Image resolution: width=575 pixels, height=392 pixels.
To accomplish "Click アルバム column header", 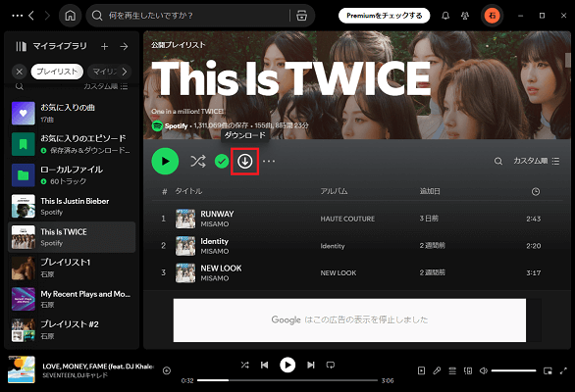I will point(334,191).
